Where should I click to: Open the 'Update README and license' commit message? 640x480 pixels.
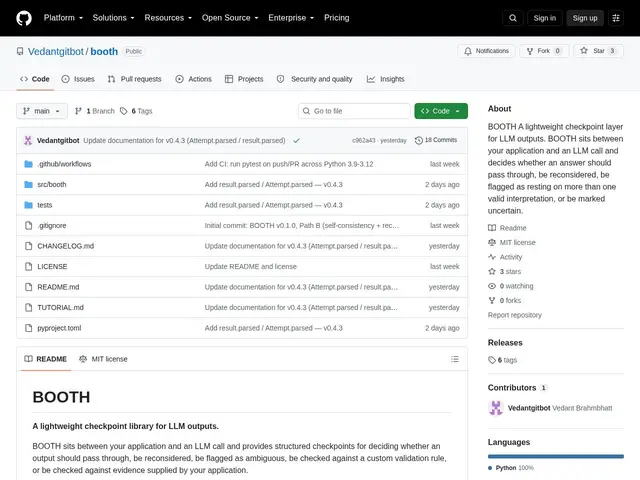tap(251, 267)
